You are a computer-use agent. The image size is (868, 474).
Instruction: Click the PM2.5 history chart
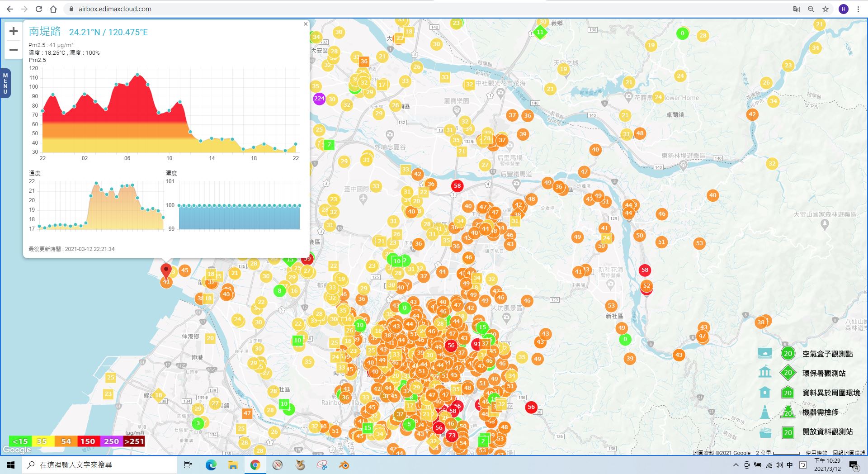[x=170, y=110]
